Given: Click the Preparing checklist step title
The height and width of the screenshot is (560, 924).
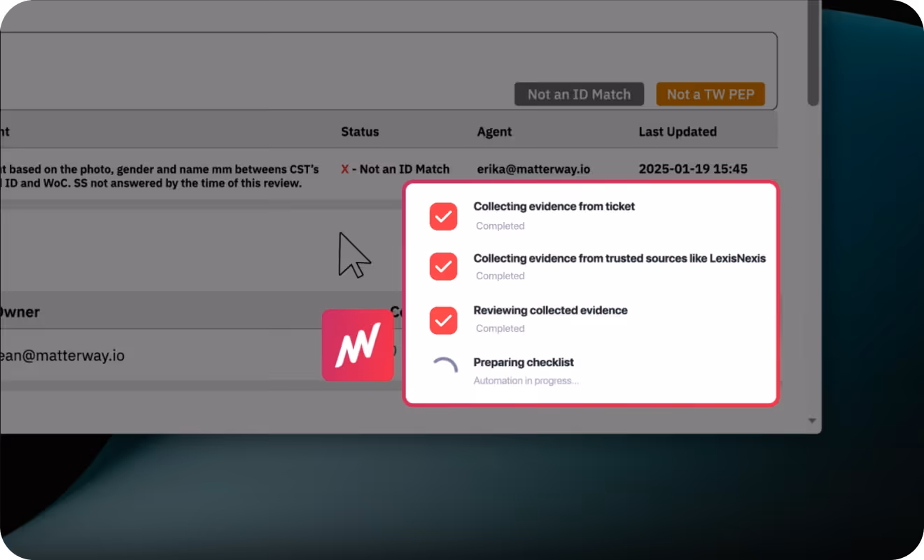Looking at the screenshot, I should pyautogui.click(x=524, y=363).
